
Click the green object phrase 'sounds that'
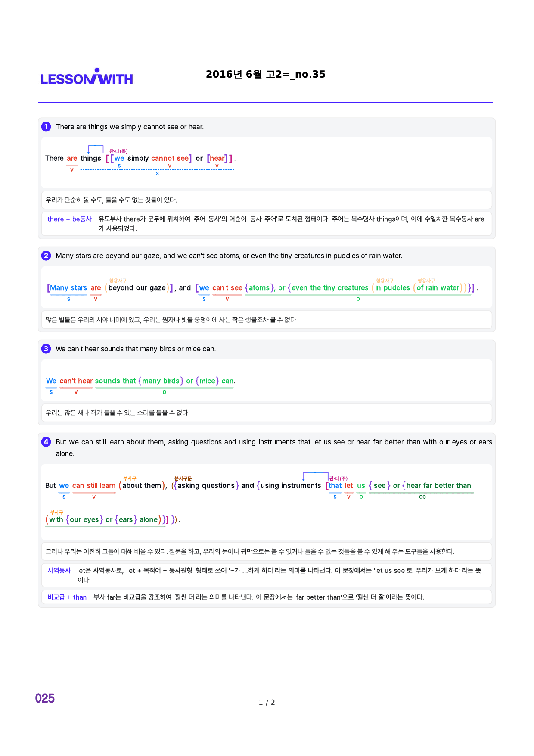(115, 381)
